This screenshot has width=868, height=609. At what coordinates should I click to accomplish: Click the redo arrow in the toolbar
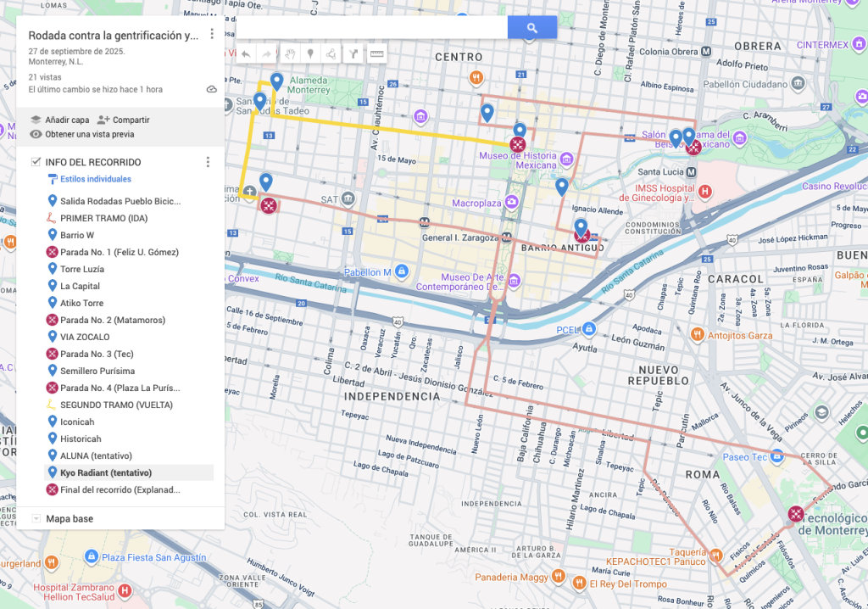(267, 54)
